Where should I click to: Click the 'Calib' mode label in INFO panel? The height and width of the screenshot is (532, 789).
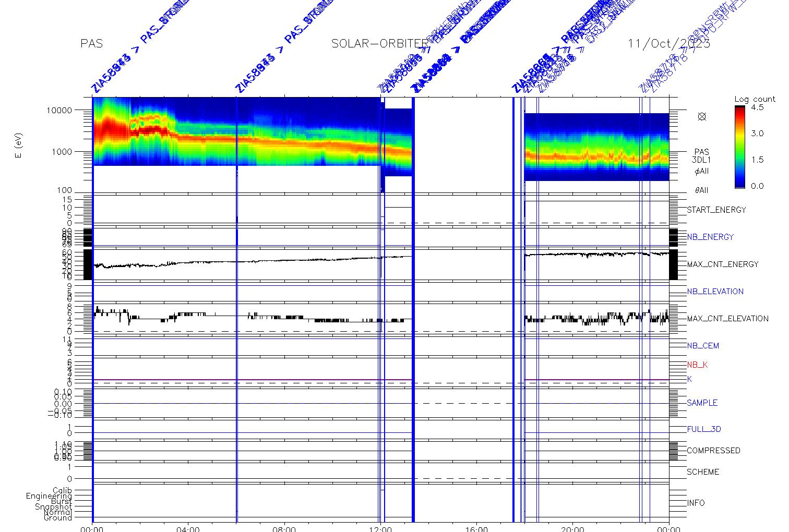point(62,491)
